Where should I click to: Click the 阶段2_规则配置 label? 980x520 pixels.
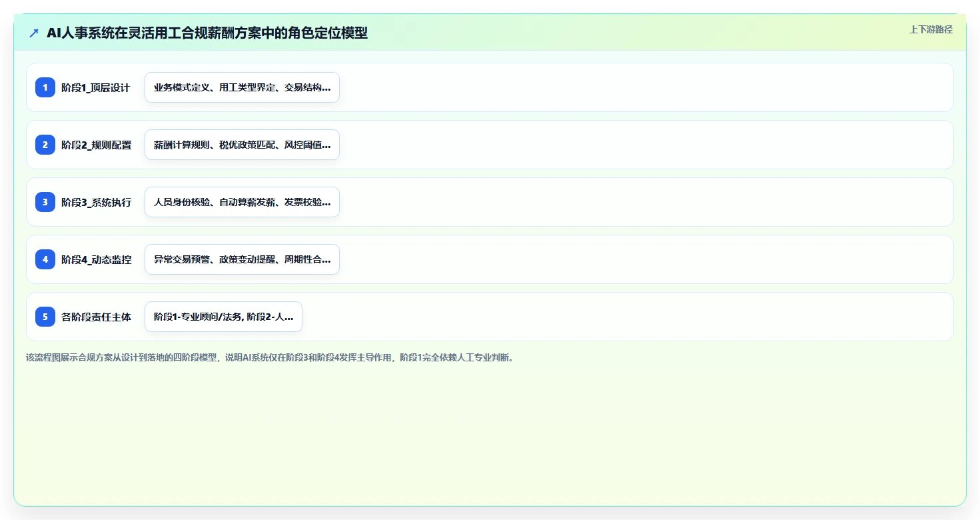[x=97, y=145]
